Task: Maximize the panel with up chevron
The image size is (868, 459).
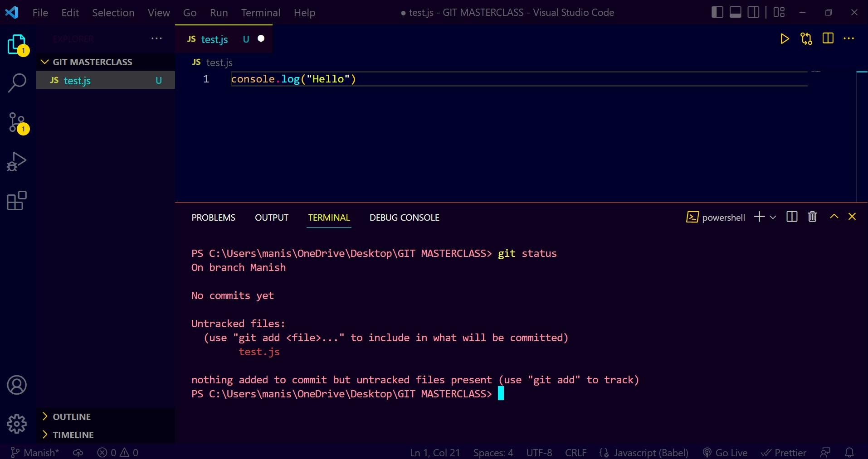Action: coord(834,217)
